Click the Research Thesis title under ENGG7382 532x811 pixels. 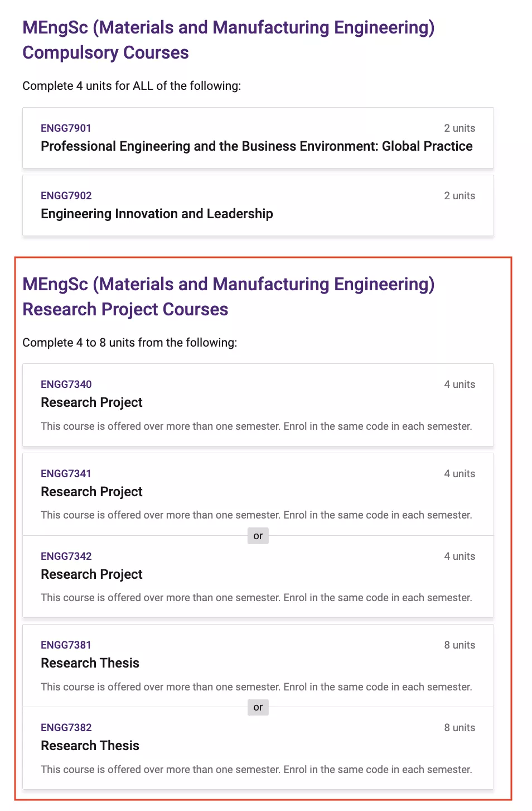click(90, 746)
